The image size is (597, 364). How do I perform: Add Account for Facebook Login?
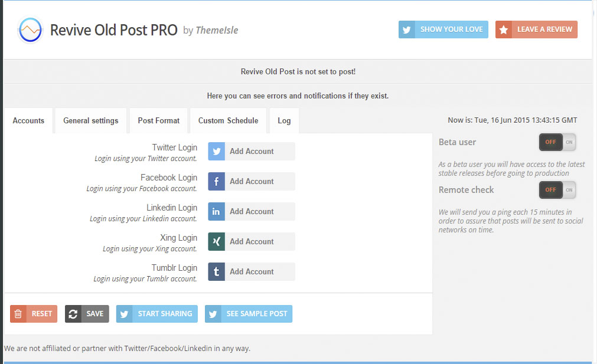coord(252,182)
